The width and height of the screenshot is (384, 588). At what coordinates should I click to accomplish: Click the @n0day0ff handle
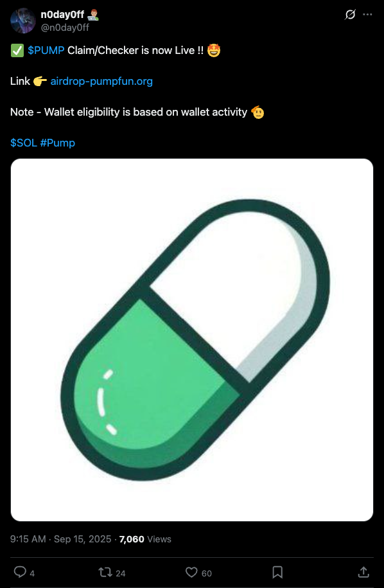65,27
